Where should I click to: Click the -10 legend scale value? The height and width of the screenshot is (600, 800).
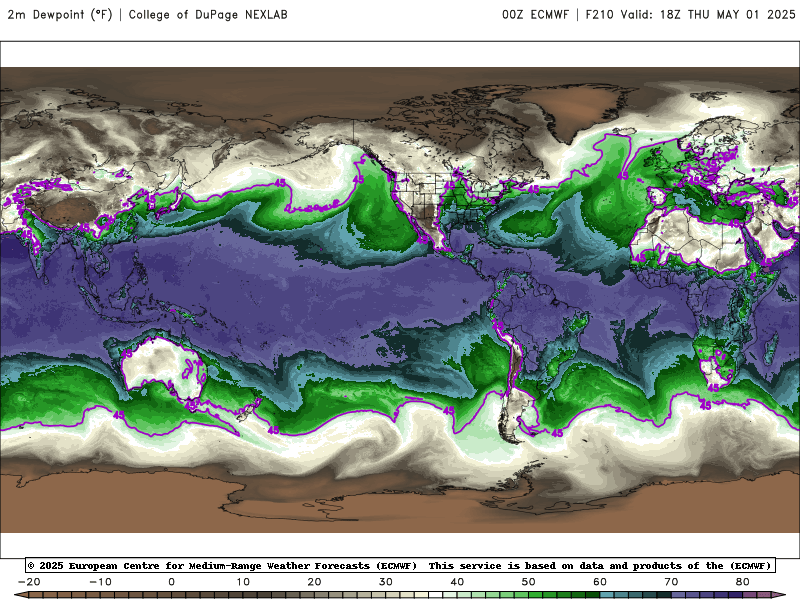tap(101, 582)
